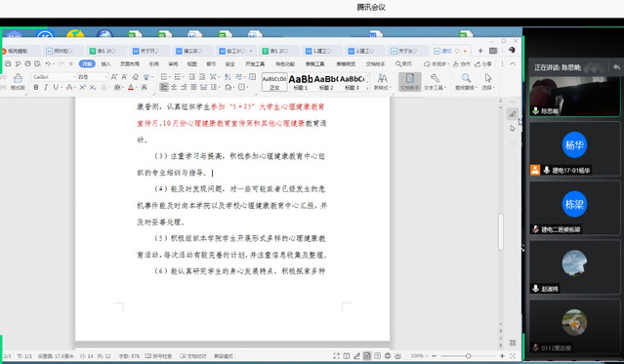Image resolution: width=624 pixels, height=364 pixels.
Task: Click the clear formatting eraser icon
Action: [136, 77]
